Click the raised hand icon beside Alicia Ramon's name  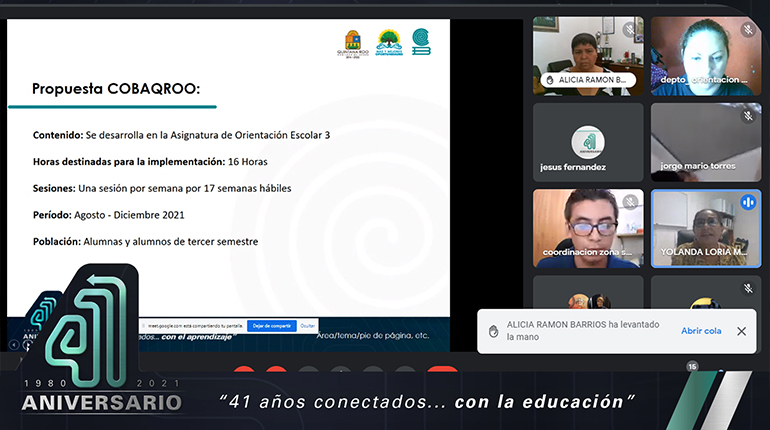[548, 80]
